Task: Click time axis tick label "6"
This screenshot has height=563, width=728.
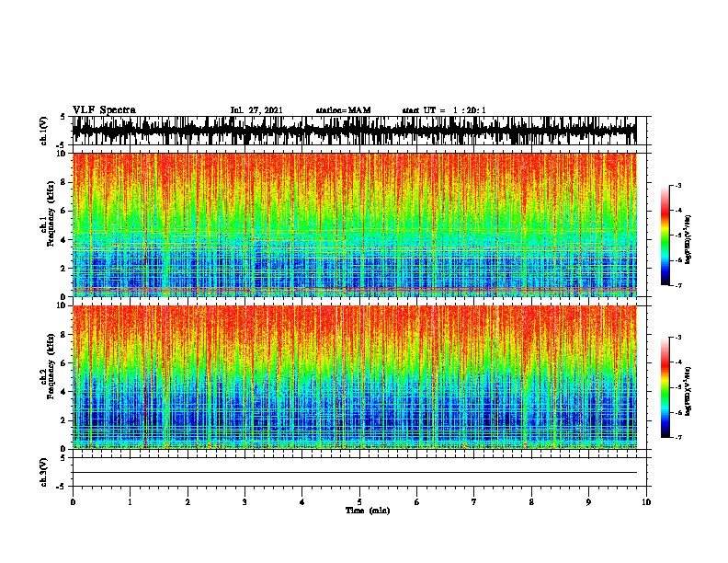Action: 417,502
